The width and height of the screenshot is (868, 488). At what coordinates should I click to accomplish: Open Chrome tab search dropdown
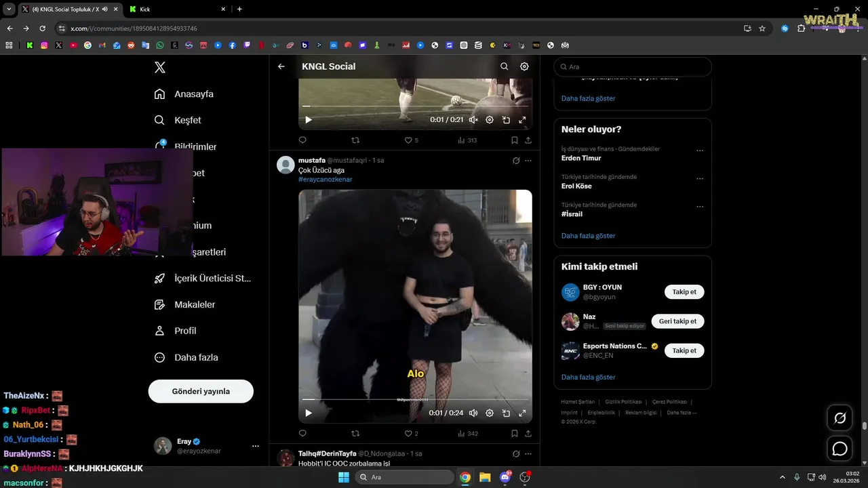pyautogui.click(x=9, y=9)
